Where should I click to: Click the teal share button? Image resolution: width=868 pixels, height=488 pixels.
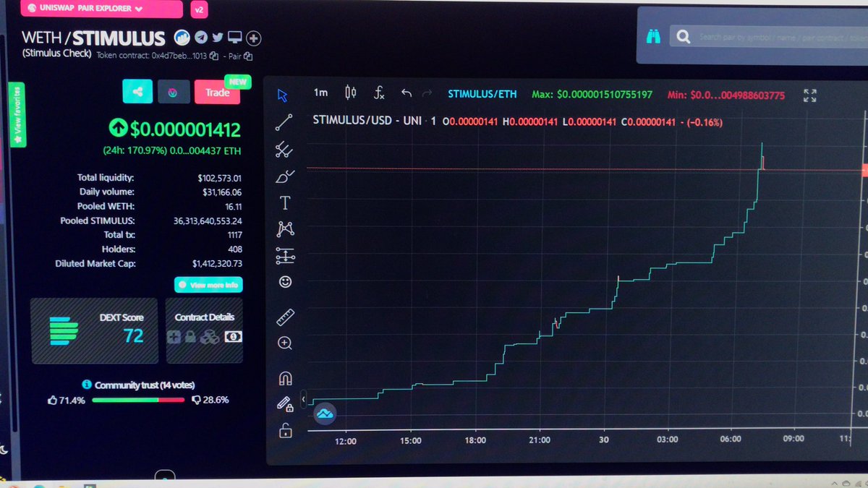(x=137, y=92)
